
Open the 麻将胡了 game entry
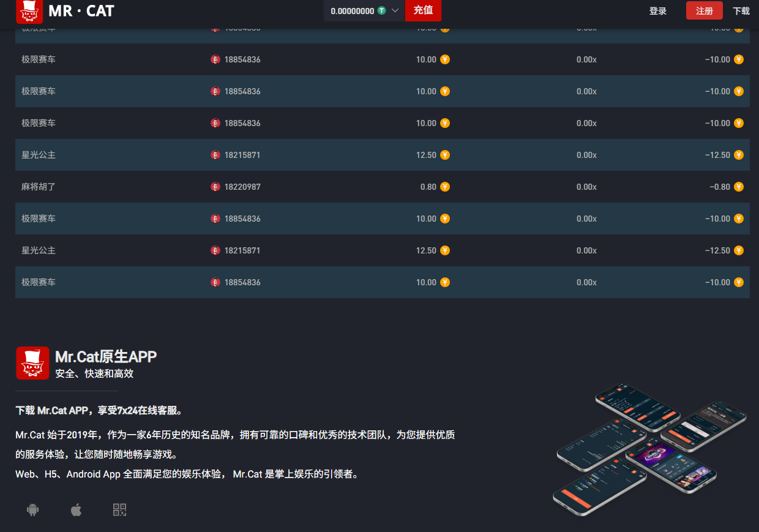tap(39, 187)
